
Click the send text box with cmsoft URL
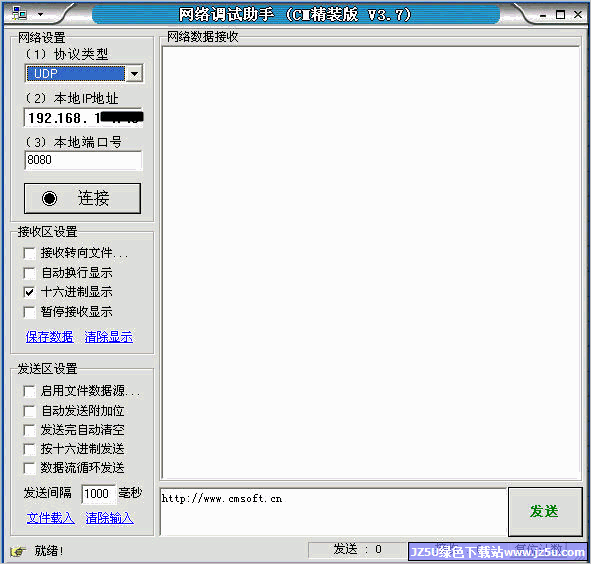(333, 512)
